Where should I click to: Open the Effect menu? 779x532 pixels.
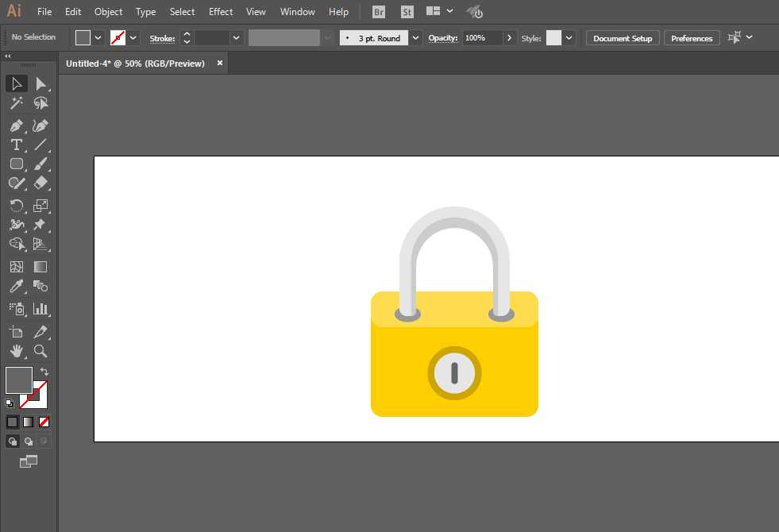point(221,12)
